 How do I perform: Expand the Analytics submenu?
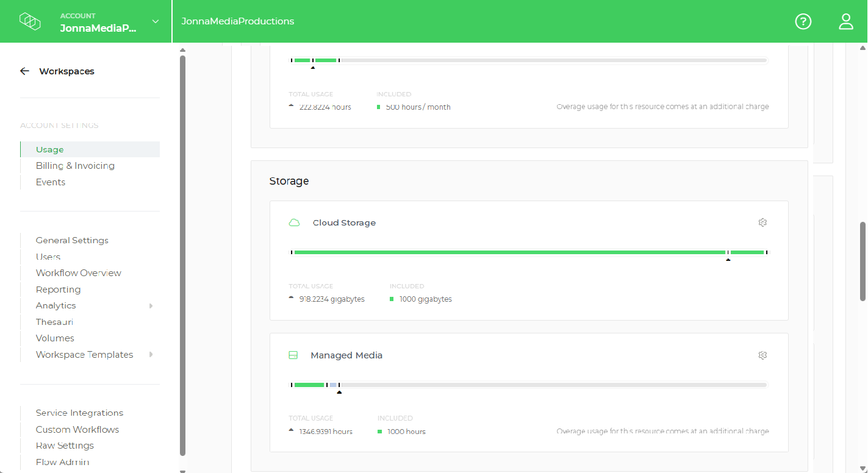tap(151, 305)
